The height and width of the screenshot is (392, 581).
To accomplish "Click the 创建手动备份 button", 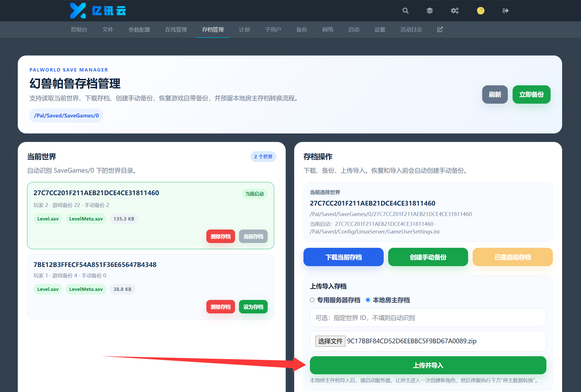I will pos(428,257).
